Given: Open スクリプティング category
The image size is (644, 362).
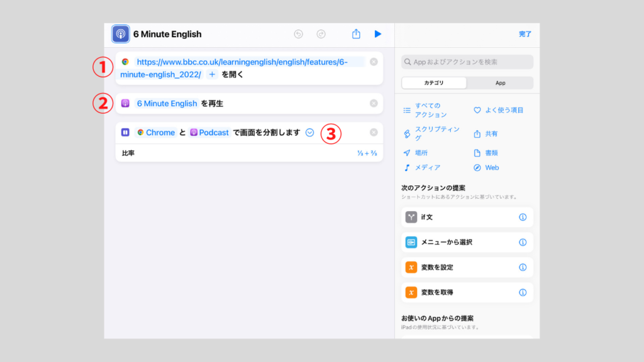Looking at the screenshot, I should 431,133.
